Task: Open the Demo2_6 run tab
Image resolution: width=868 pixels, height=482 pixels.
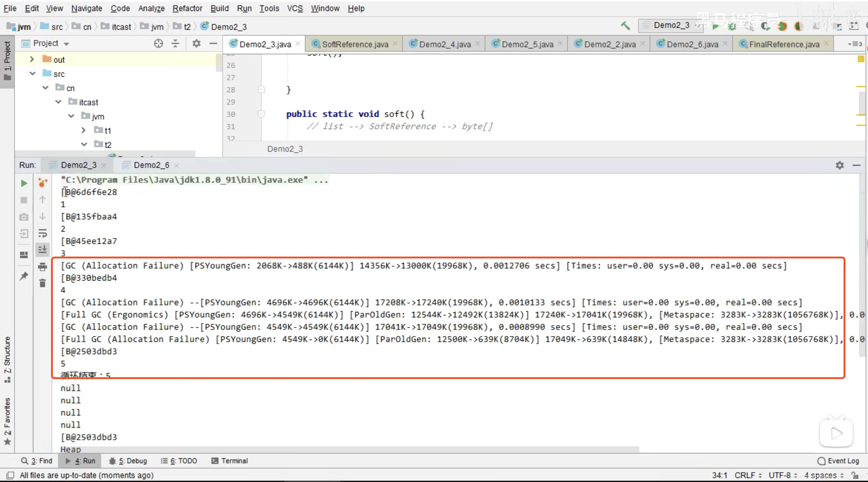Action: [151, 165]
